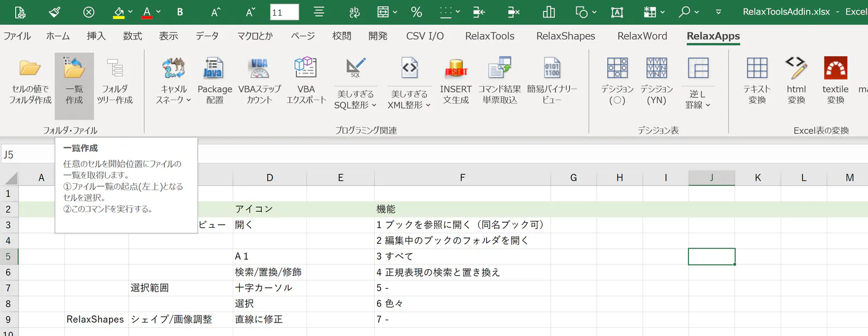The height and width of the screenshot is (336, 868).
Task: Click the text box icon in quick toolbar
Action: coord(617,12)
